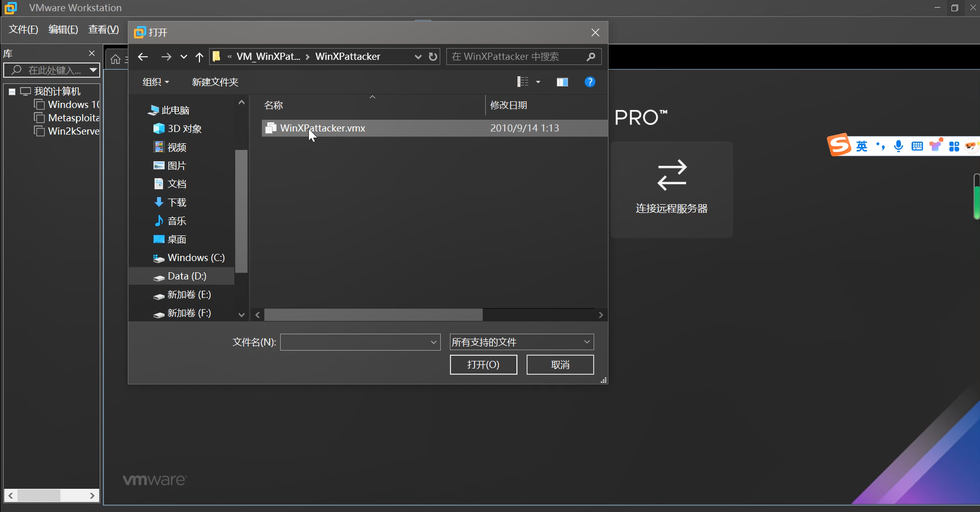
Task: Open Sogou skin shirt icon
Action: [x=936, y=145]
